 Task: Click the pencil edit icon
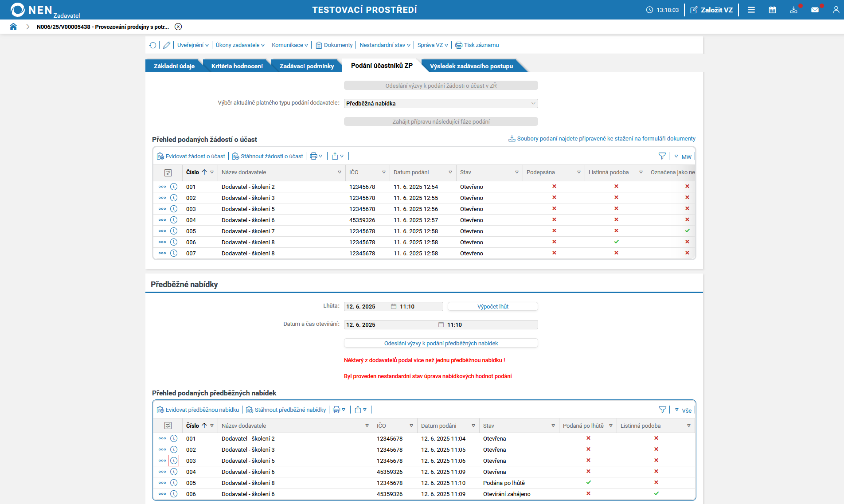(167, 45)
